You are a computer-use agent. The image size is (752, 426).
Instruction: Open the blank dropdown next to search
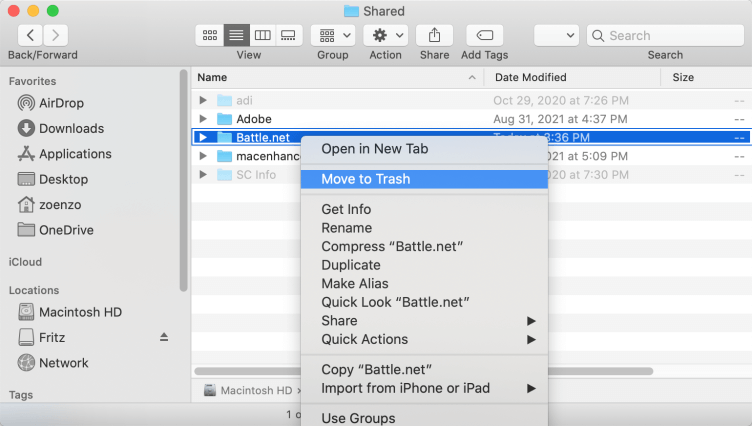click(556, 35)
